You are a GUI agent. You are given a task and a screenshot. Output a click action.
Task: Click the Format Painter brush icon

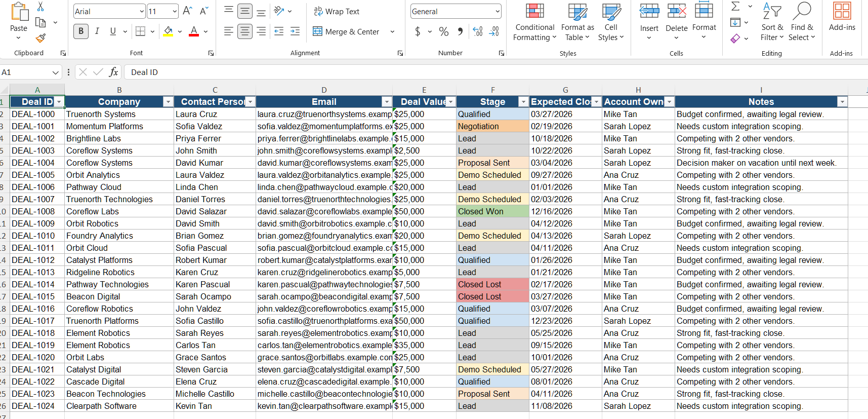[40, 38]
